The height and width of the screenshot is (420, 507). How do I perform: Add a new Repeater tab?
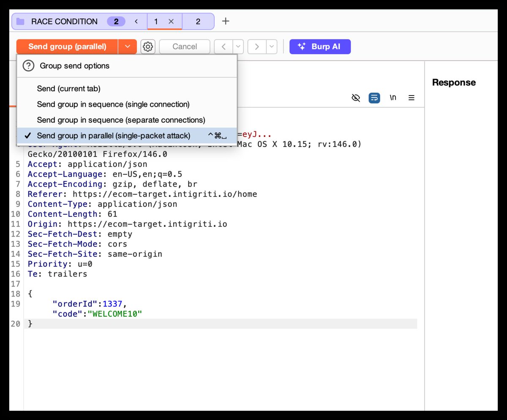[226, 21]
